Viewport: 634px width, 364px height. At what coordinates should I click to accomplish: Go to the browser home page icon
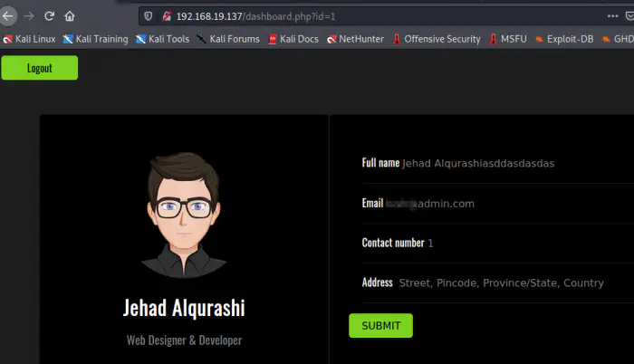(x=70, y=16)
